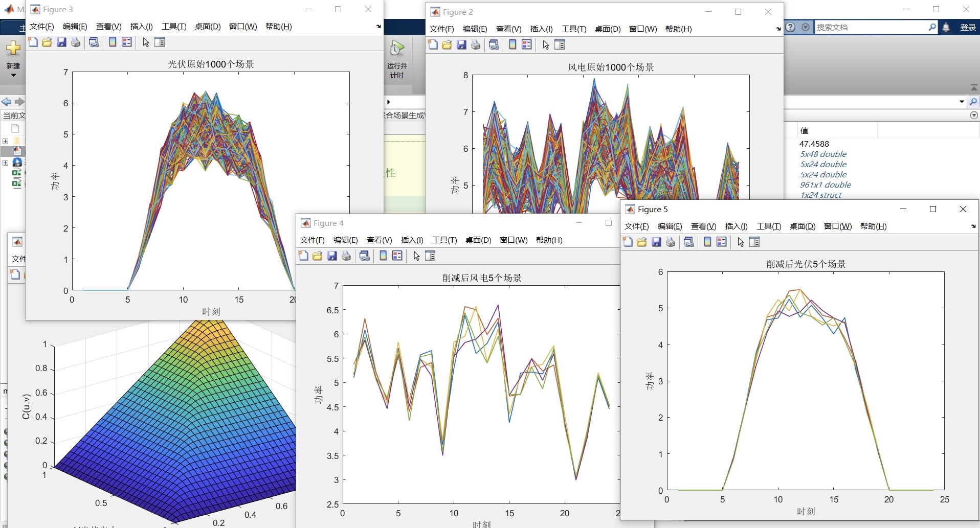Image resolution: width=980 pixels, height=528 pixels.
Task: Open file icon in Figure 4 toolbar
Action: [318, 256]
